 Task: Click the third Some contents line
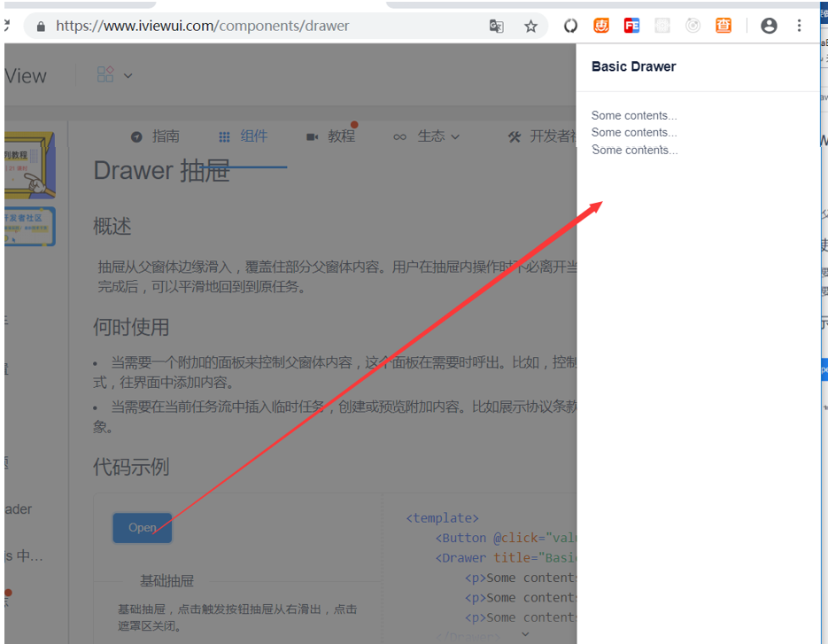635,150
